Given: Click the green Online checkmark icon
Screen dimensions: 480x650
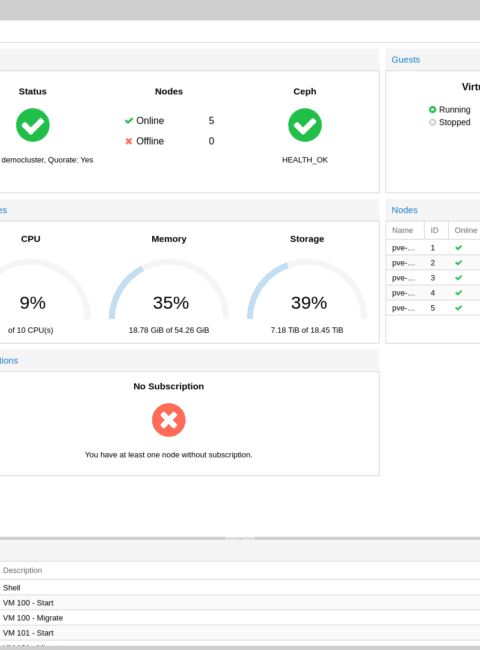Looking at the screenshot, I should [128, 121].
